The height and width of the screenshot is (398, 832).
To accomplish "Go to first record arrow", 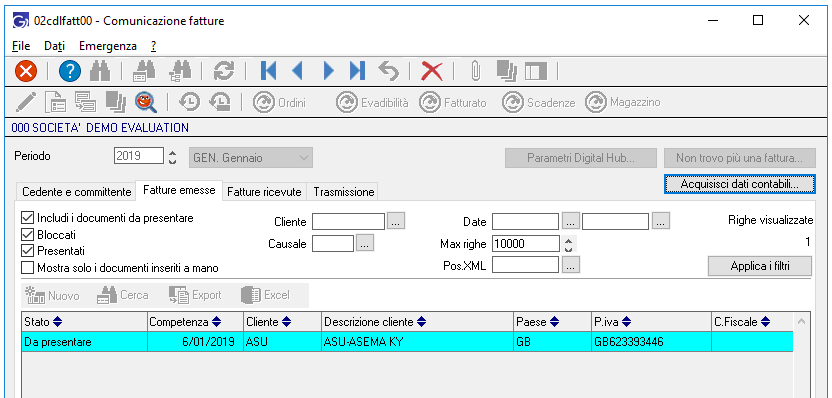I will pos(268,71).
